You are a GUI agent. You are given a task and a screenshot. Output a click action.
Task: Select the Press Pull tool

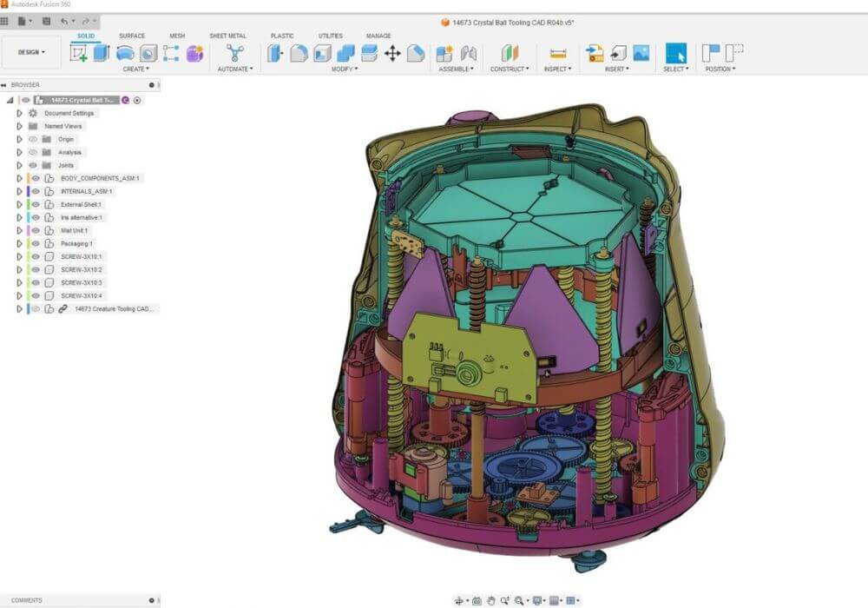(x=275, y=53)
